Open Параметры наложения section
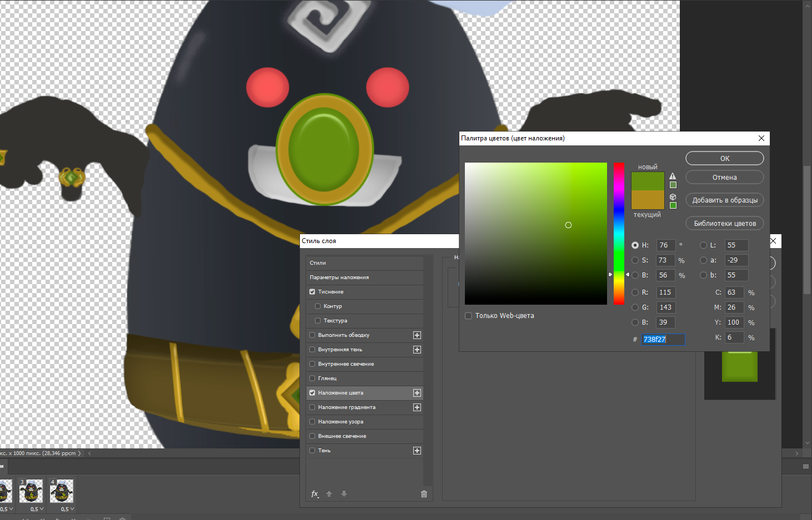The width and height of the screenshot is (812, 520). pyautogui.click(x=364, y=277)
